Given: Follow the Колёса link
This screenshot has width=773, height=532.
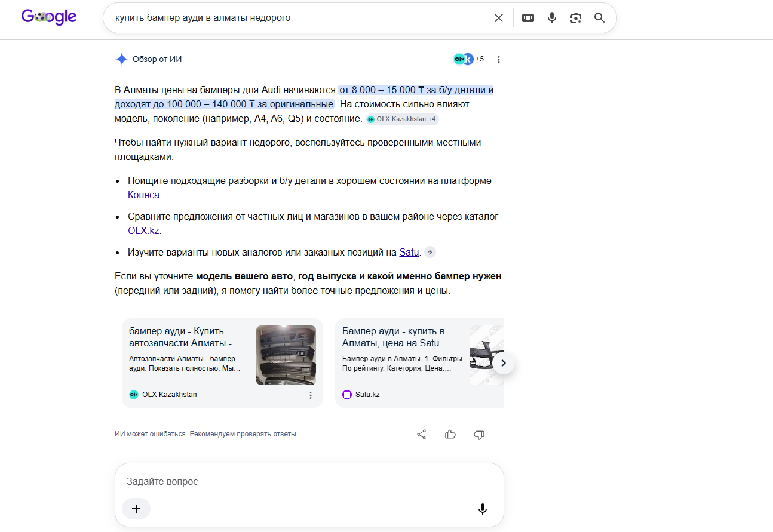Looking at the screenshot, I should click(x=143, y=195).
